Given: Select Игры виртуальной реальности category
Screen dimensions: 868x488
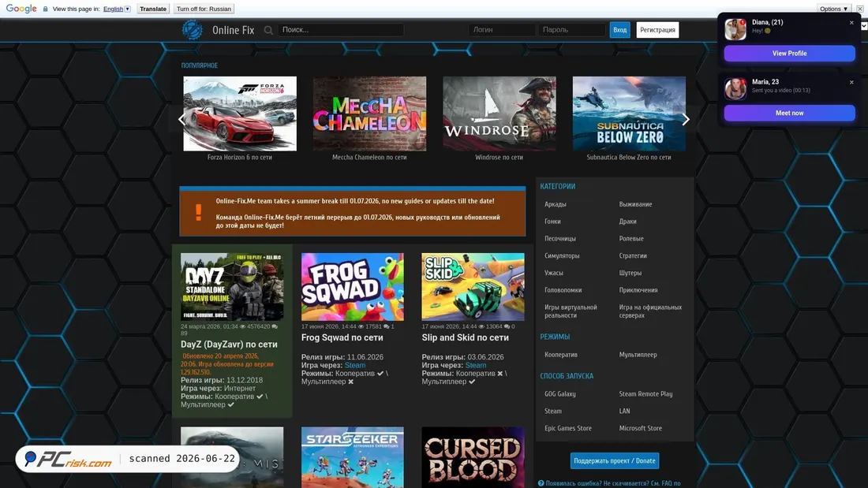Looking at the screenshot, I should point(571,311).
